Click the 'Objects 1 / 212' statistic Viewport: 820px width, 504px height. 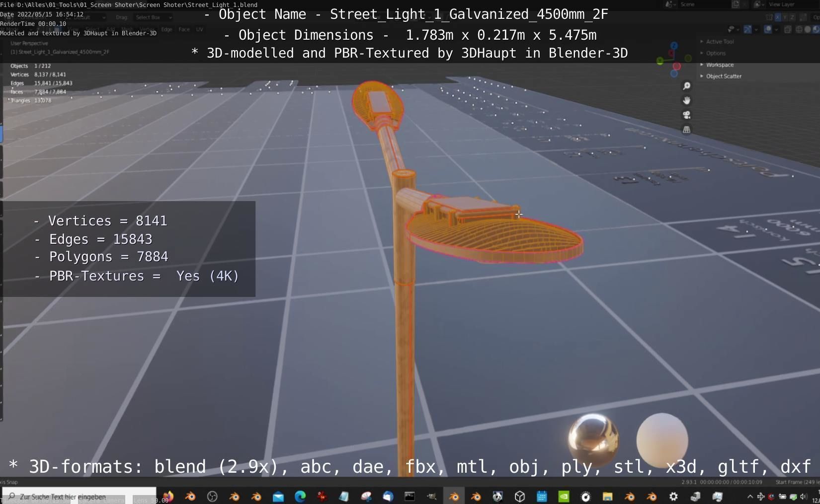pyautogui.click(x=31, y=66)
